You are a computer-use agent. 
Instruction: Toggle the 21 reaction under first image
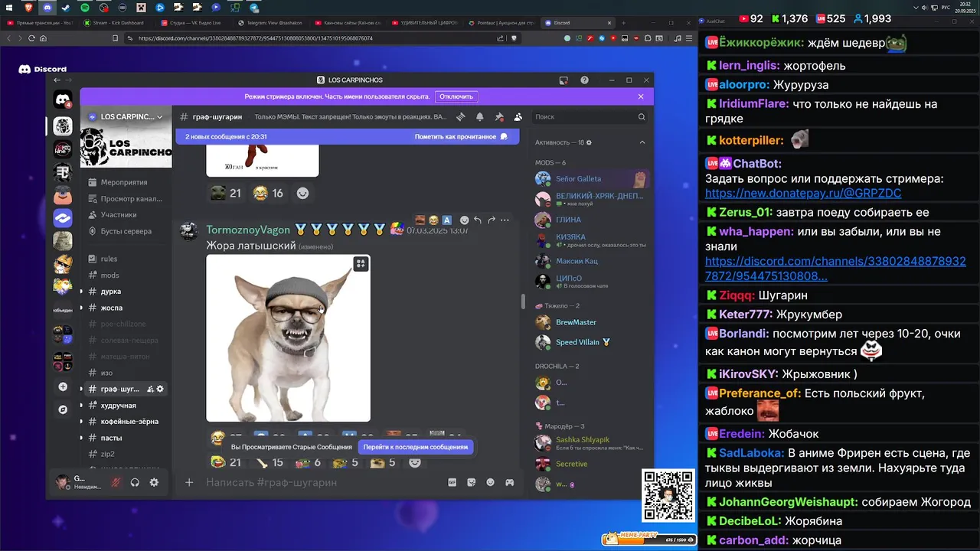(x=226, y=194)
